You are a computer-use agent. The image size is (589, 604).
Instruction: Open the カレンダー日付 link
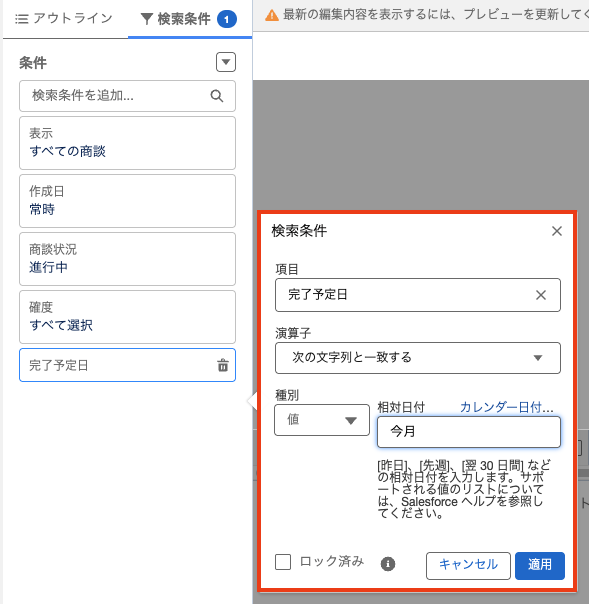click(507, 407)
